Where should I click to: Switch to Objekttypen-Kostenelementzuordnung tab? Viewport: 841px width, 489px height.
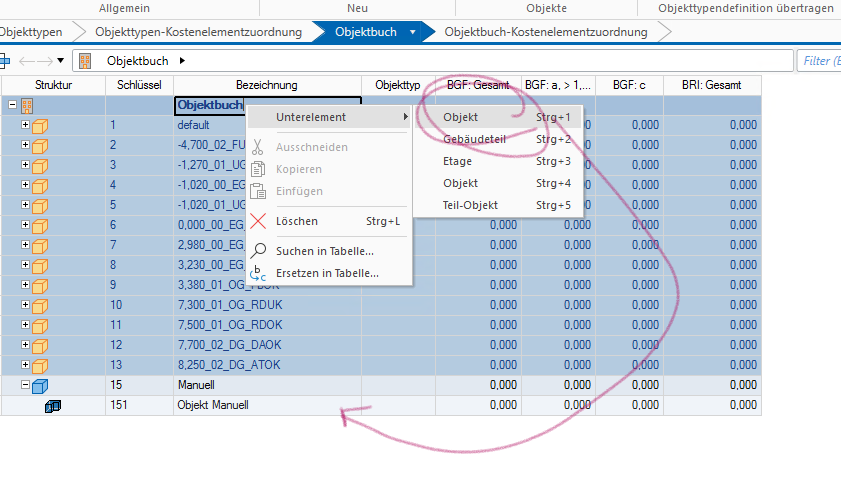click(197, 32)
